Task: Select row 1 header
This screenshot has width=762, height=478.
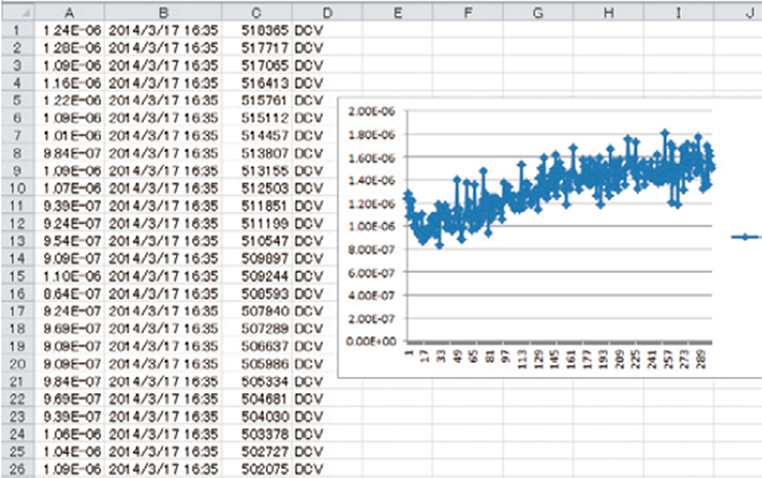Action: click(17, 30)
